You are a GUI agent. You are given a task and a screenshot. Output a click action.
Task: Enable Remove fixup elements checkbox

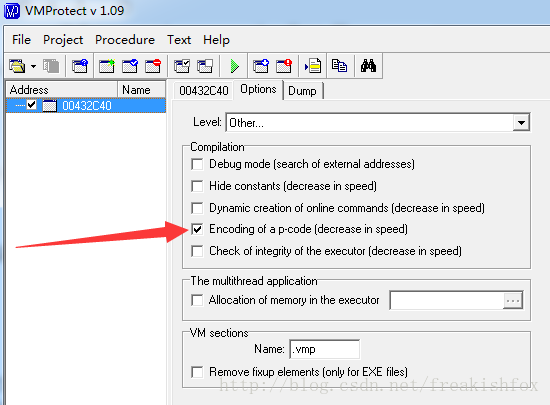click(x=197, y=372)
